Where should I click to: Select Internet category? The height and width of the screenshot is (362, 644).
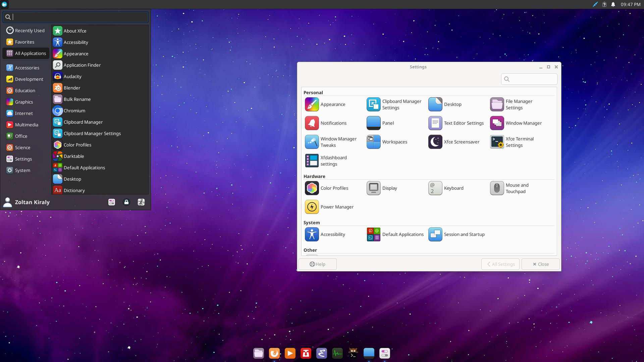point(26,113)
